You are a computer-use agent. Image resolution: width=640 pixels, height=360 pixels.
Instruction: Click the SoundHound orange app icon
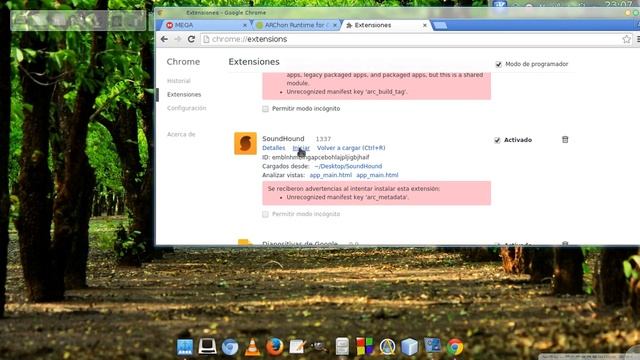click(245, 143)
